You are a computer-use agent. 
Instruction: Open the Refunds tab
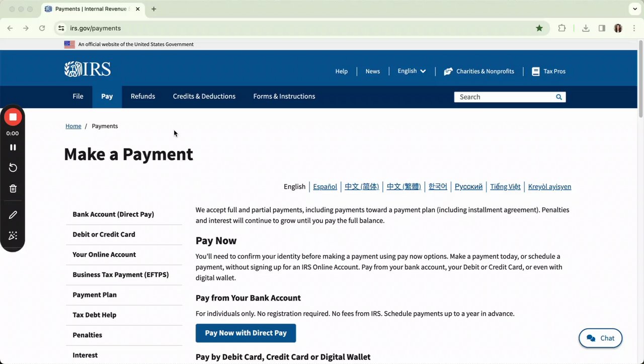[x=143, y=96]
